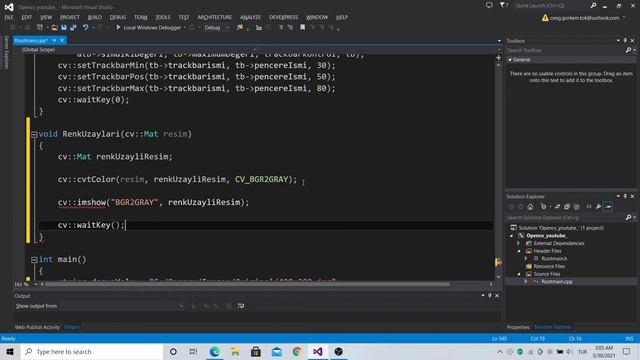Open the FILE menu
This screenshot has height=360, width=640.
(x=9, y=17)
